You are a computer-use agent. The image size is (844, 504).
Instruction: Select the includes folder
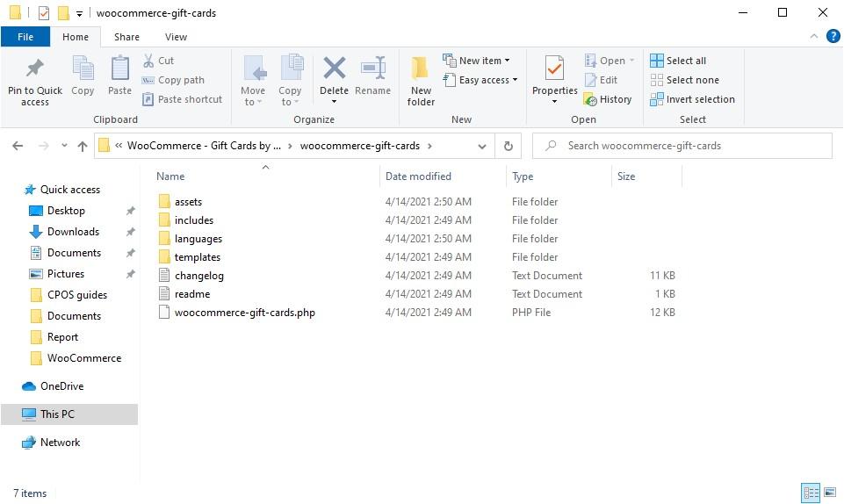click(x=194, y=220)
